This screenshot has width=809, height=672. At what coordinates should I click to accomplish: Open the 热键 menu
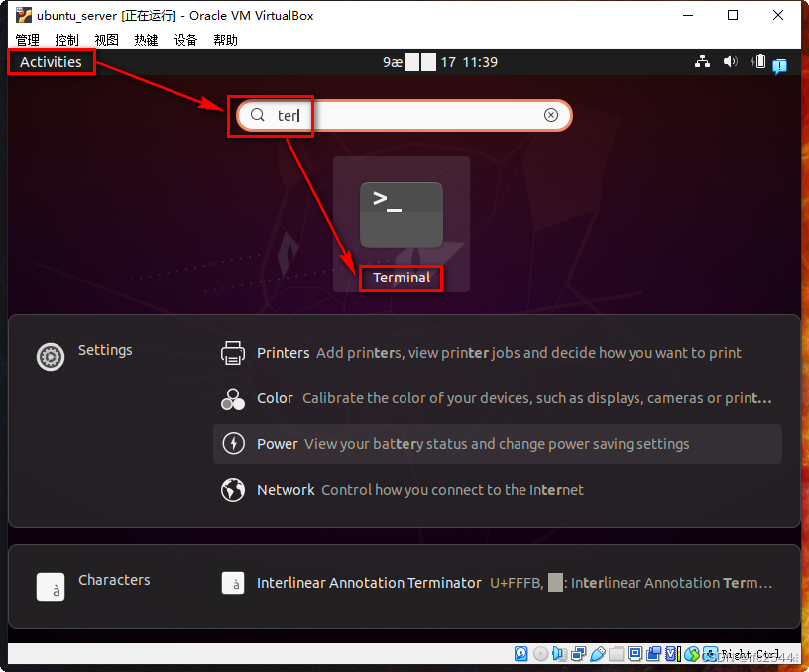click(146, 40)
